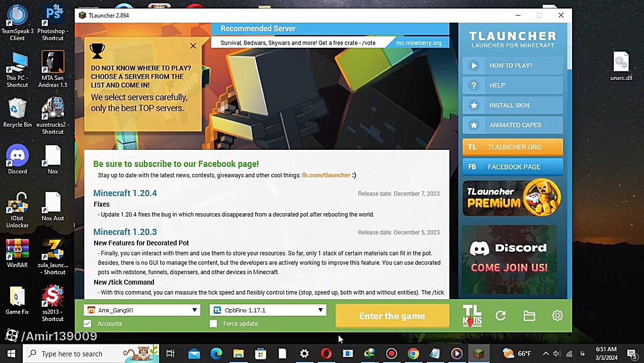The image size is (644, 363).
Task: Click the Recommended Server title
Action: [x=258, y=29]
